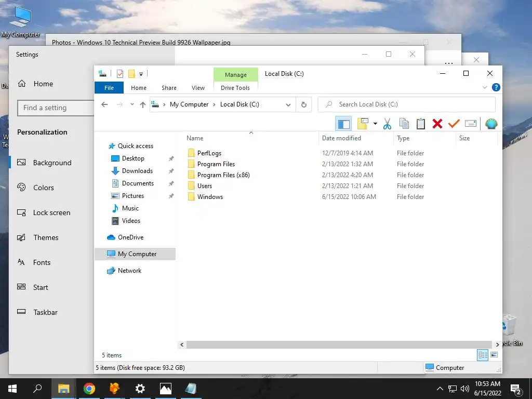Click the horizontal scrollbar in file list
The height and width of the screenshot is (399, 532).
point(339,344)
